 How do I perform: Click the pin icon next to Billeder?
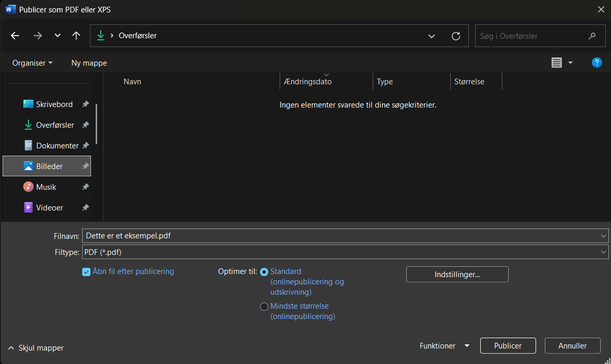(85, 166)
